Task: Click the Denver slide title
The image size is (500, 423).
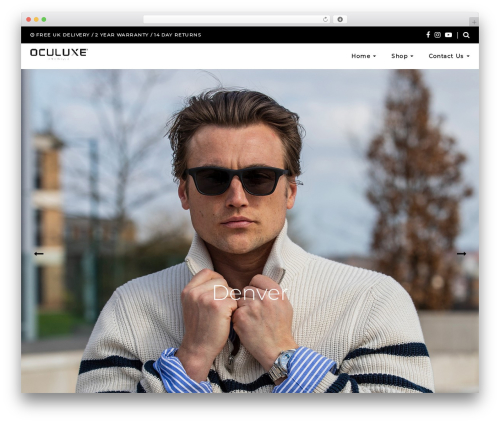Action: (x=250, y=293)
